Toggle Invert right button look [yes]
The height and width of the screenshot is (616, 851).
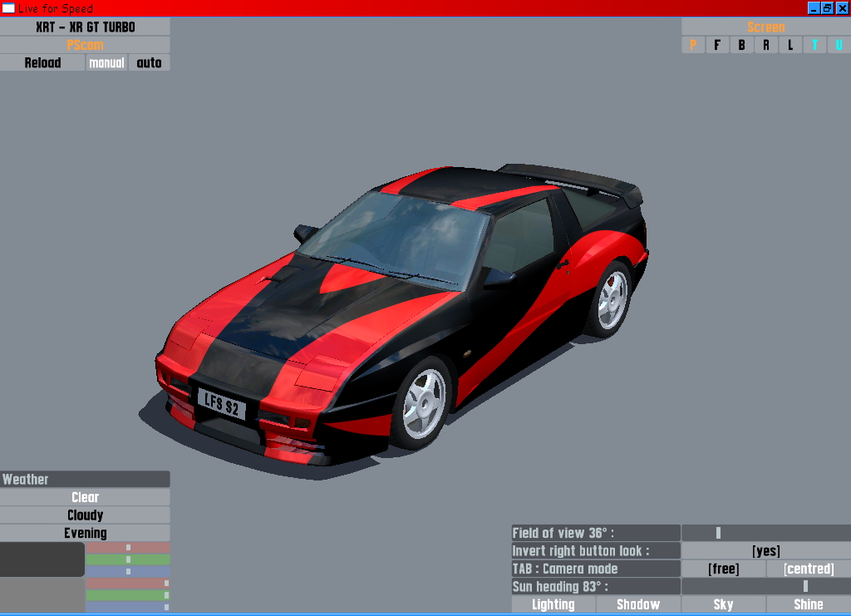[765, 551]
